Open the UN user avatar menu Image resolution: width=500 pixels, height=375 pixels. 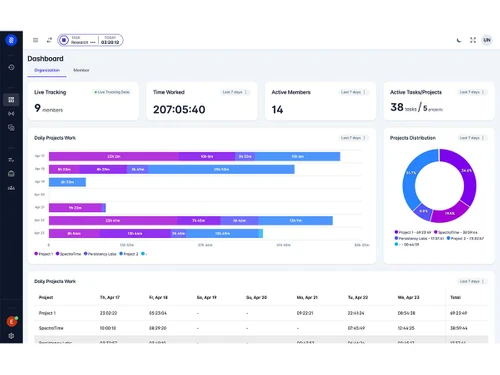487,40
